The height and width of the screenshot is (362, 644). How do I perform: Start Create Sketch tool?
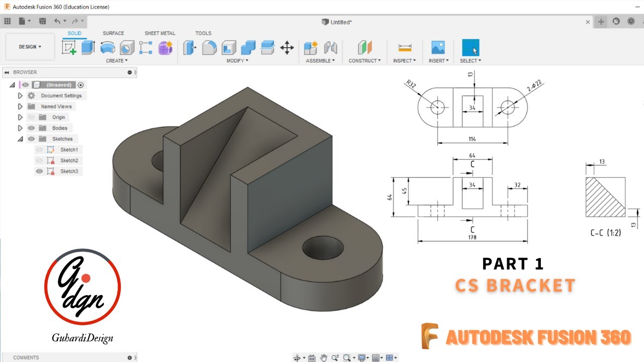click(69, 48)
